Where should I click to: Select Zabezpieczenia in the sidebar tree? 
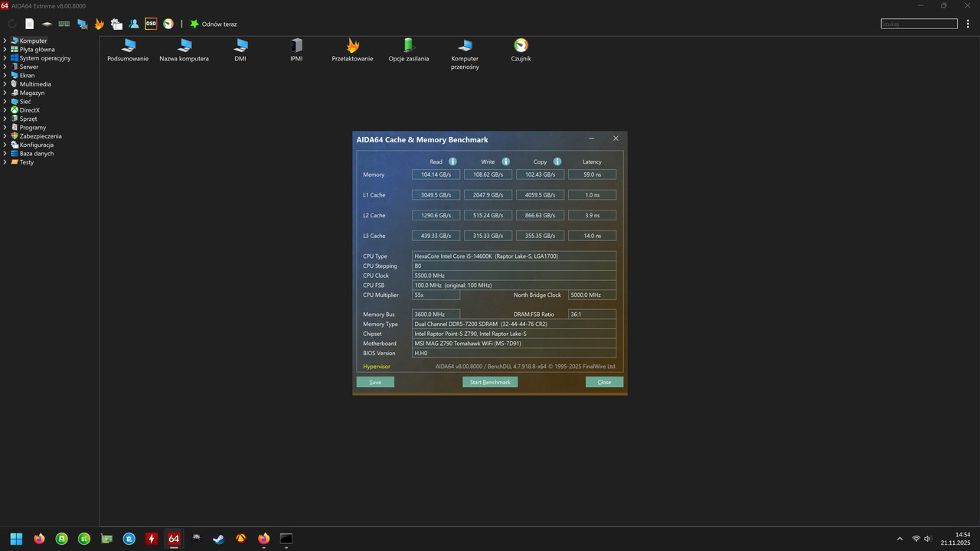41,136
